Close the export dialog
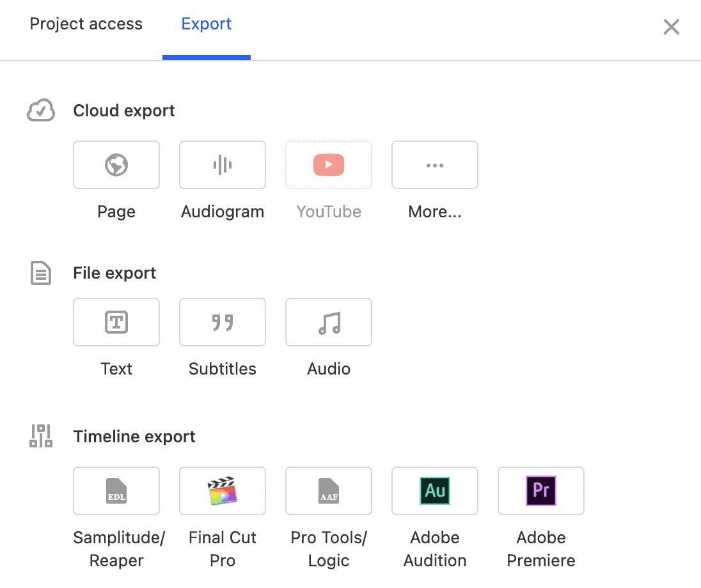Viewport: 701px width, 588px height. point(671,27)
